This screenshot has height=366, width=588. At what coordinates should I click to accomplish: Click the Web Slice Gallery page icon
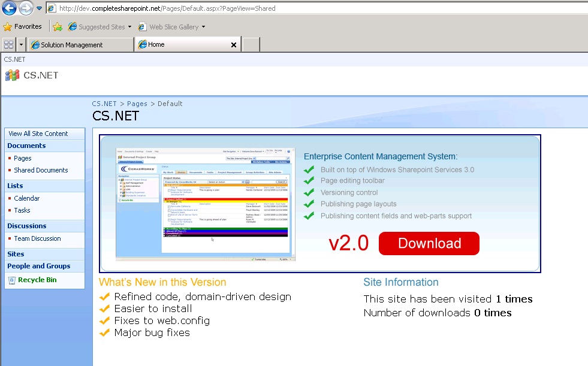(x=142, y=27)
